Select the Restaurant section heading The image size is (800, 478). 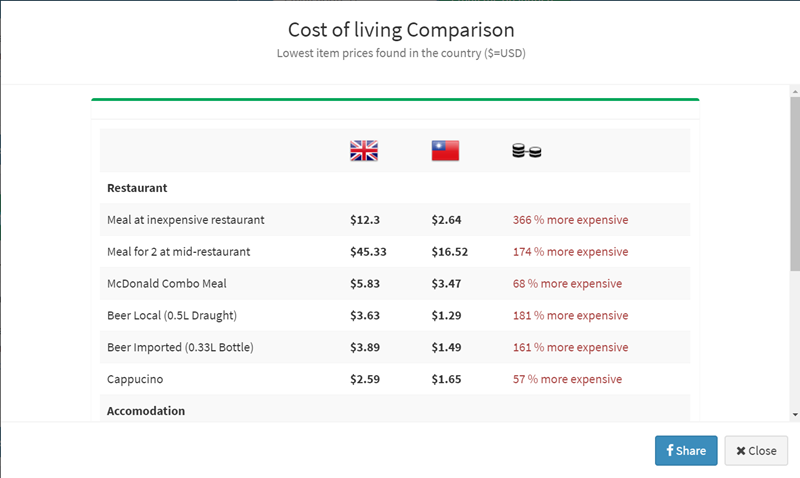[x=137, y=187]
